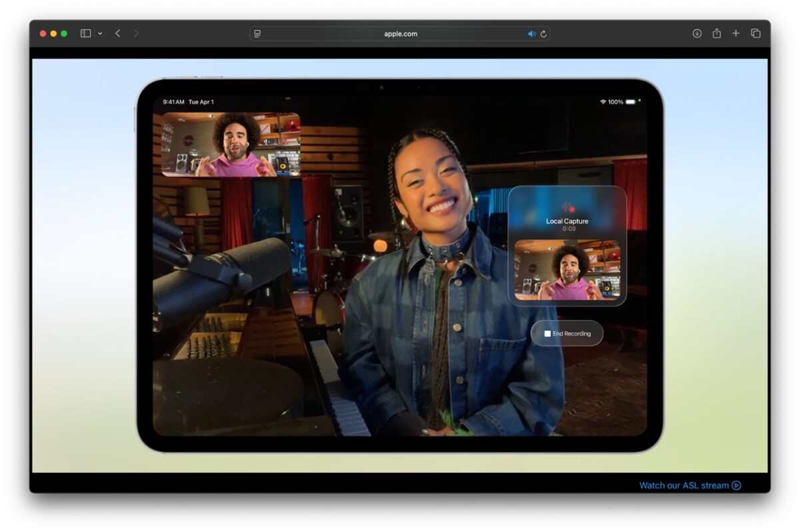This screenshot has width=800, height=532.
Task: Toggle the Safari sidebar
Action: pyautogui.click(x=85, y=33)
